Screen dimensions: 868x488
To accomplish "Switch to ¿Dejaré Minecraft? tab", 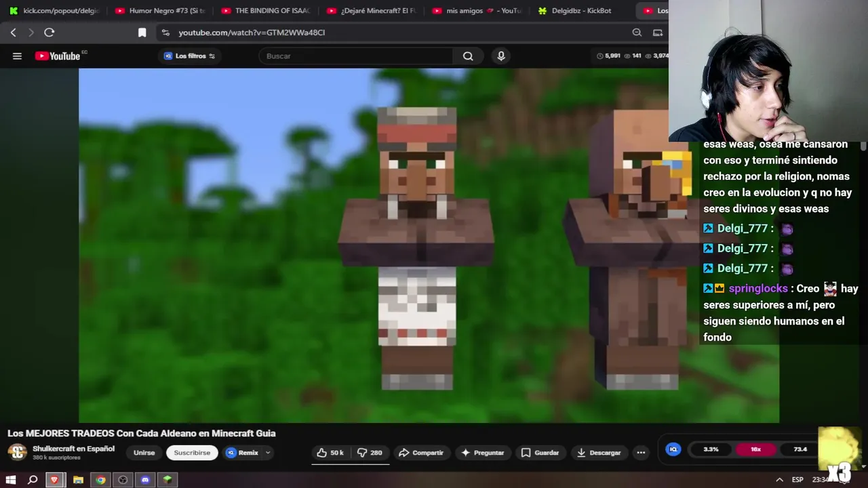I will click(x=372, y=11).
